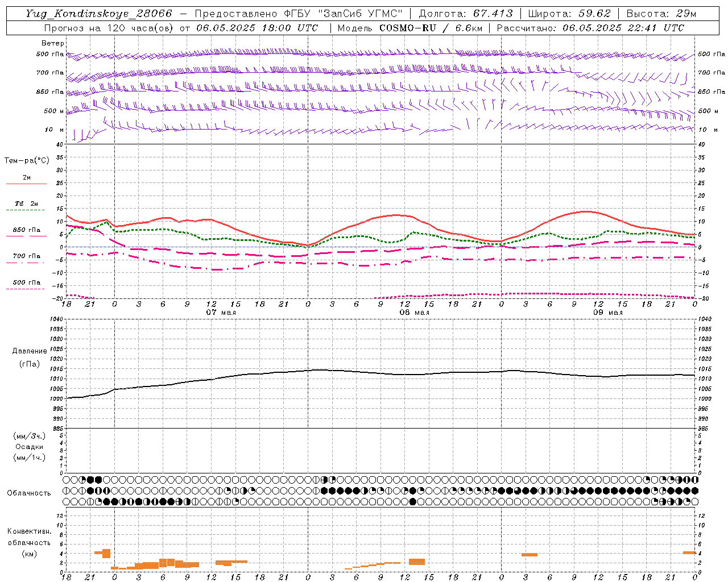Image resolution: width=728 pixels, height=582 pixels.
Task: Click the Тем-ра(°C) axis title
Action: [27, 161]
